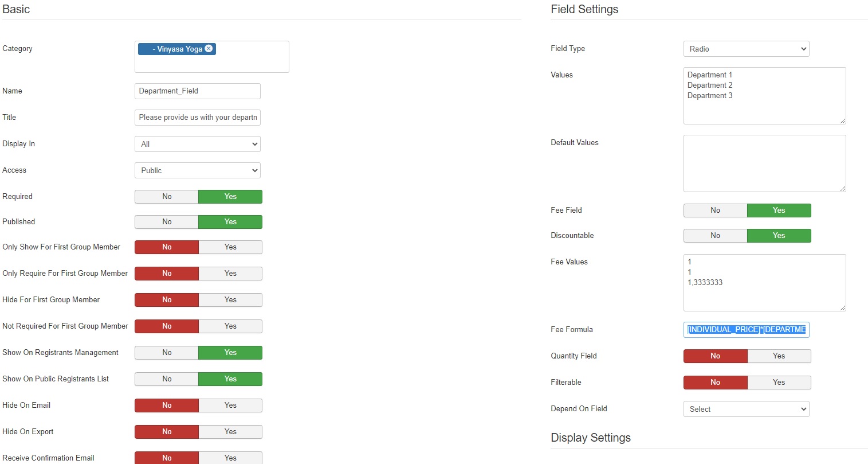Enable Filterable by clicking Yes

[x=779, y=383]
